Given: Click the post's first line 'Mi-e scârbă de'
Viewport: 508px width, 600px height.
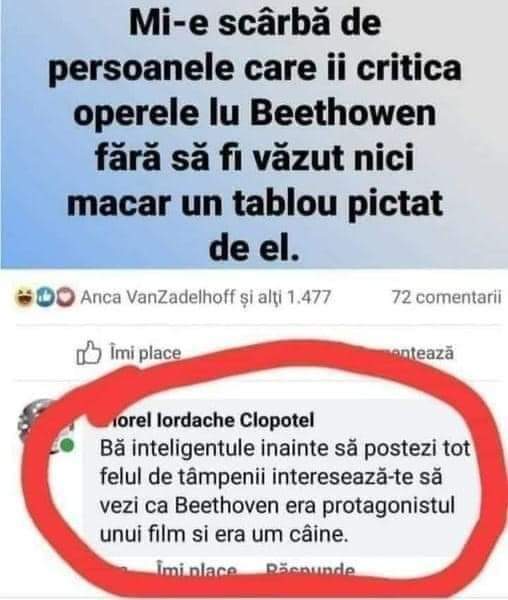Looking at the screenshot, I should coord(255,22).
